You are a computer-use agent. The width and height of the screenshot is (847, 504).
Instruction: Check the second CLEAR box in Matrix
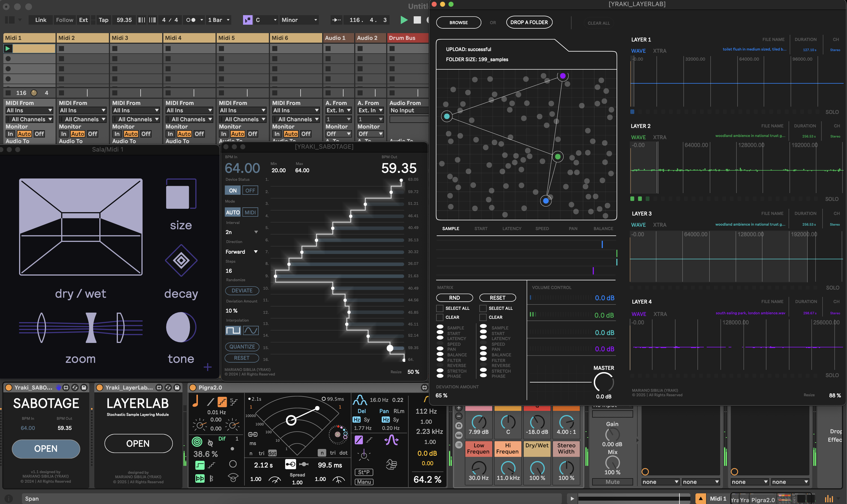pos(483,317)
